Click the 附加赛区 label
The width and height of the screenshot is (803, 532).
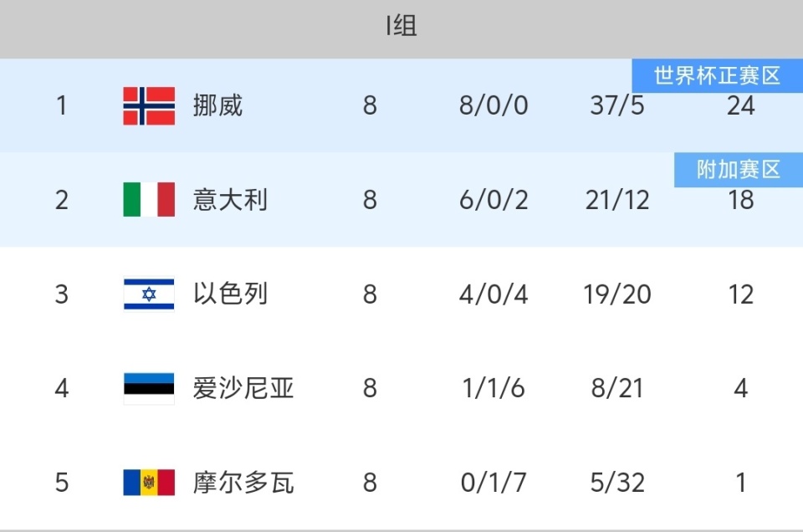[x=738, y=170]
